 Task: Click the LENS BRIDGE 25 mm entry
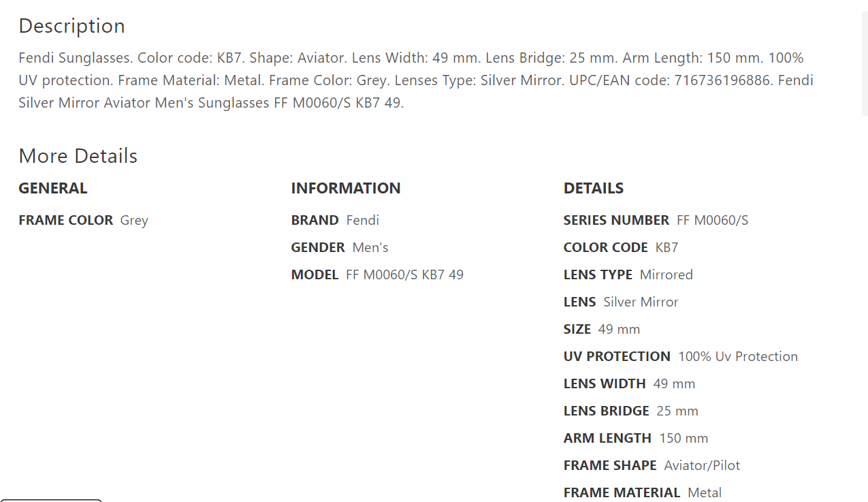(x=631, y=411)
